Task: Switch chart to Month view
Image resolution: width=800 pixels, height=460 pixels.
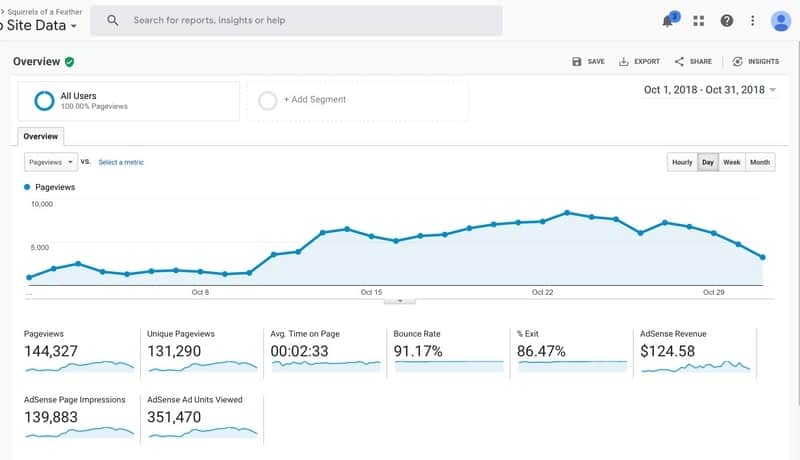Action: coord(760,162)
